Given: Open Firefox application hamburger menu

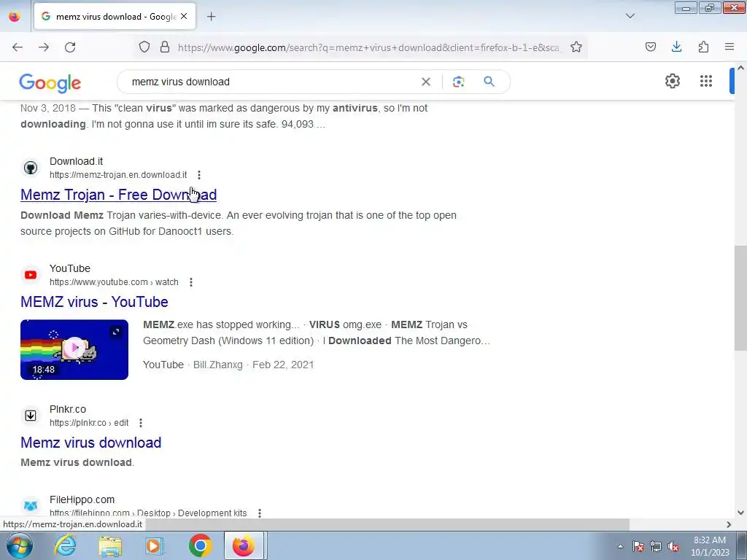Looking at the screenshot, I should (x=729, y=47).
